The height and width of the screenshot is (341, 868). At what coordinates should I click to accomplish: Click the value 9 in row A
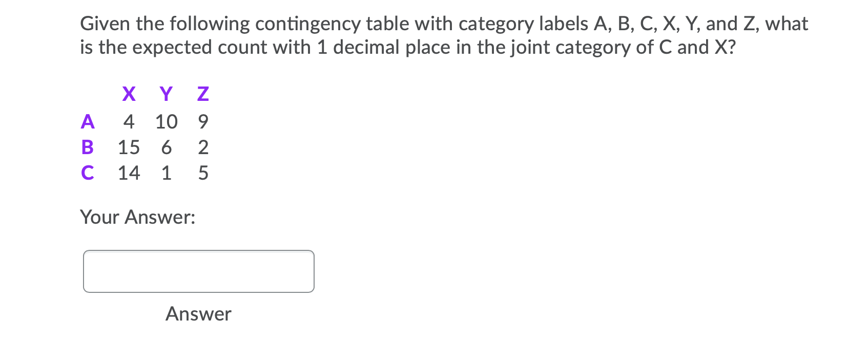coord(203,121)
